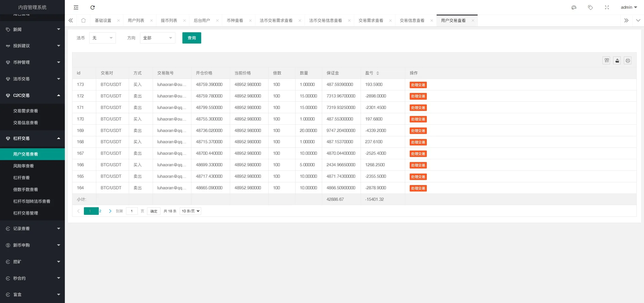
Task: Expand the 法币交易 sidebar menu
Action: pyautogui.click(x=33, y=79)
